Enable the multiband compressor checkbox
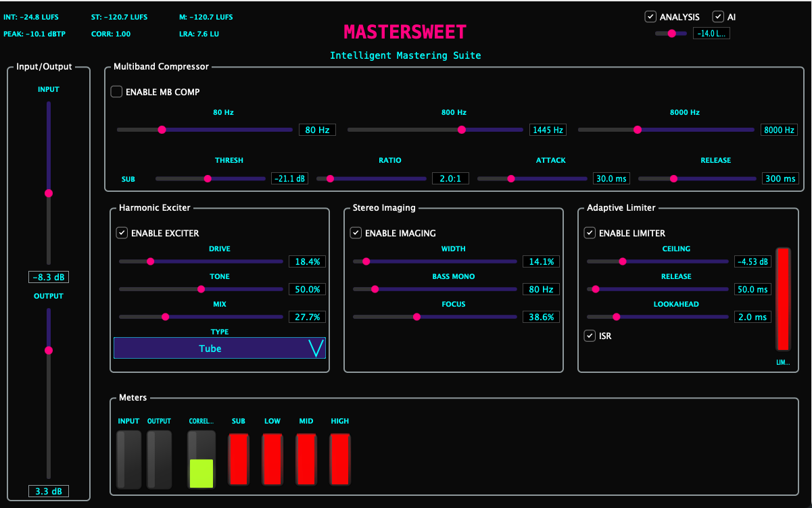812x508 pixels. tap(117, 92)
